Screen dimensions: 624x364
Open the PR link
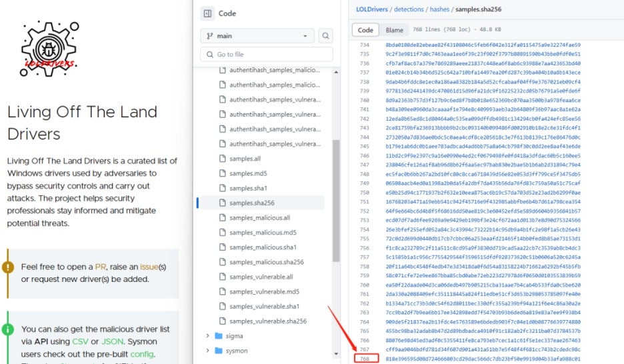click(101, 267)
